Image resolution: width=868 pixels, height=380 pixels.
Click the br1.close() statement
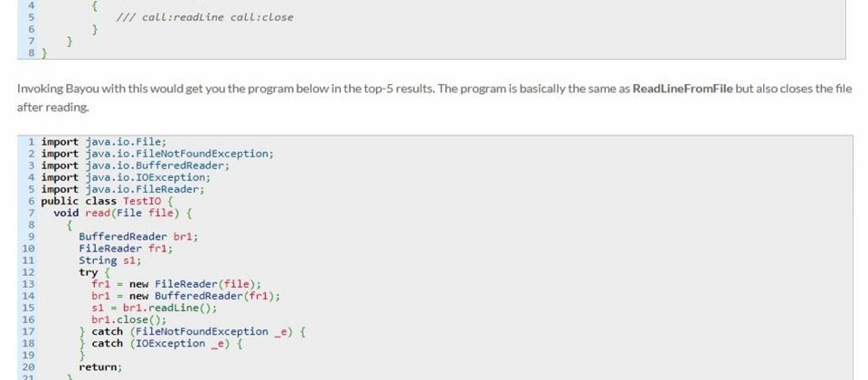(x=129, y=319)
